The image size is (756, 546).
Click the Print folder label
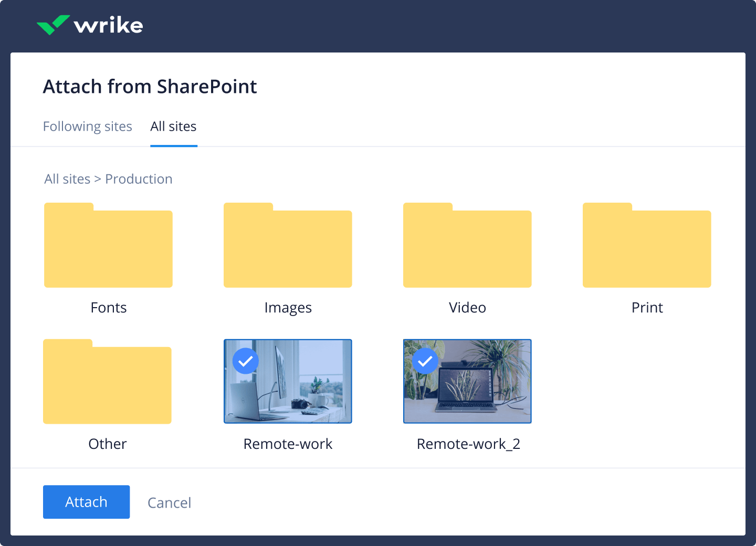pyautogui.click(x=647, y=308)
